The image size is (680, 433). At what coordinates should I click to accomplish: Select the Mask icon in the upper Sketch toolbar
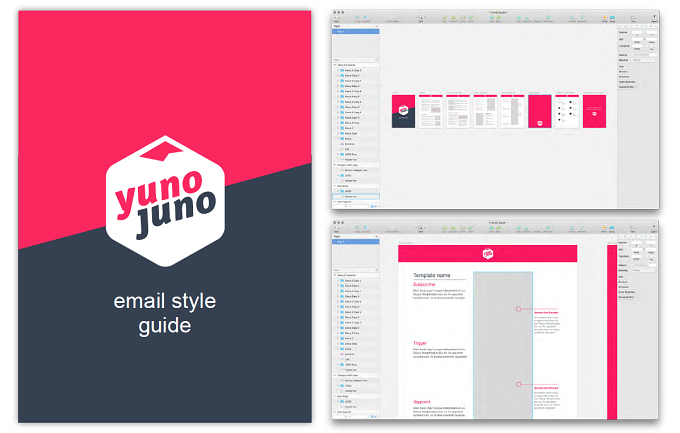click(x=491, y=18)
